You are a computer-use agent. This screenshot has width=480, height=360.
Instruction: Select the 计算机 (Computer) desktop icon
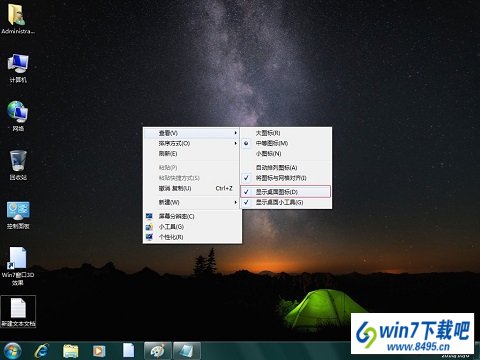[18, 68]
